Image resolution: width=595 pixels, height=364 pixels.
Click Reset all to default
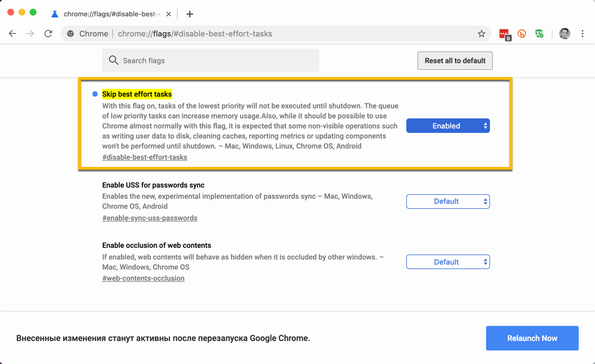coord(454,60)
